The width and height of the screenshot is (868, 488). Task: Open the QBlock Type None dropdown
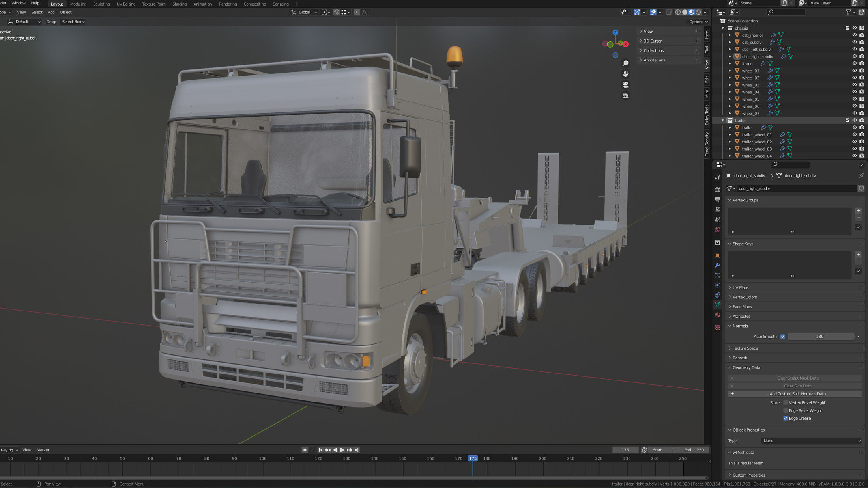[811, 441]
